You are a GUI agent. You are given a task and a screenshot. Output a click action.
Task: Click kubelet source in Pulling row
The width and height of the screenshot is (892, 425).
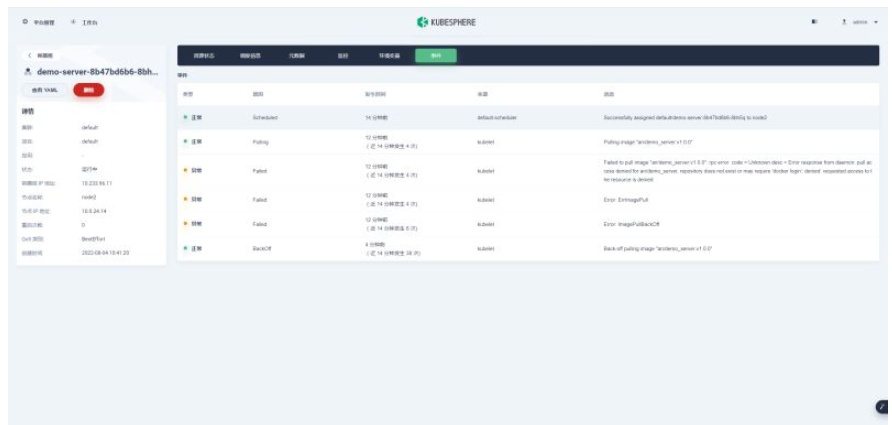point(486,142)
